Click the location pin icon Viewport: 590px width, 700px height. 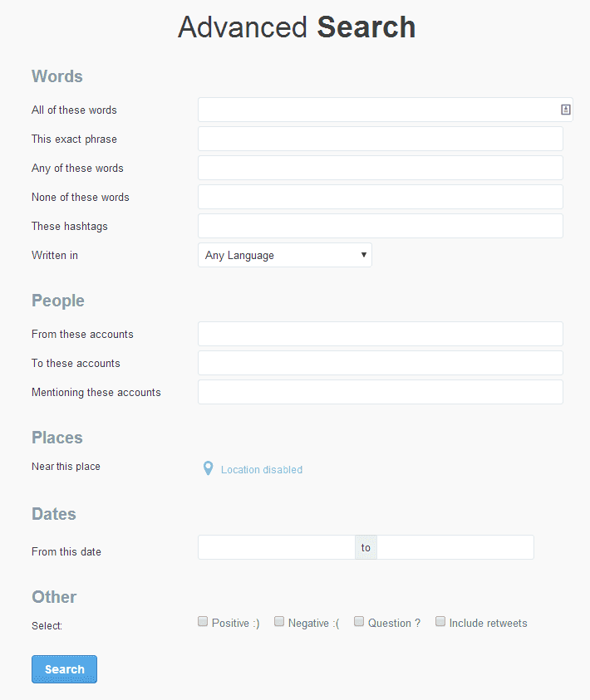(x=208, y=468)
